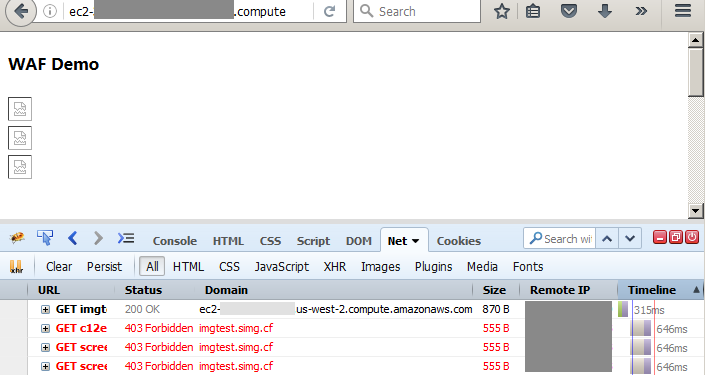
Task: Switch to the Script panel tab
Action: tap(313, 241)
